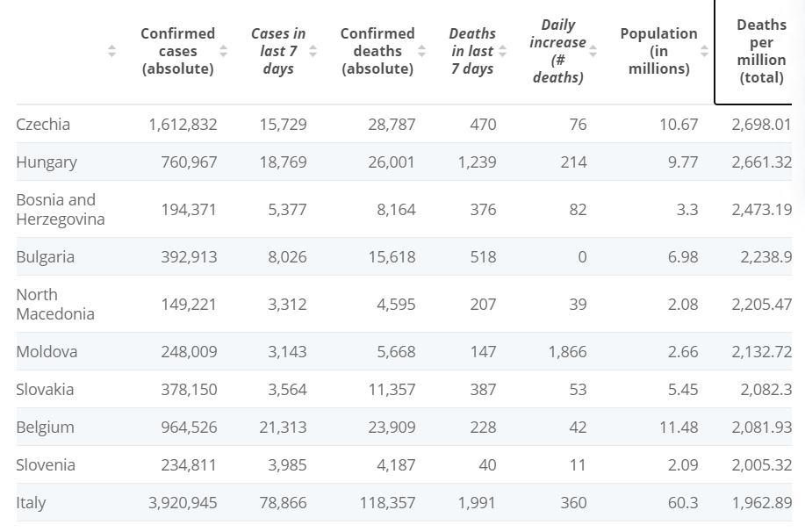Select the Deaths per million (total) header
Viewport: 805px width, 532px height.
point(761,51)
